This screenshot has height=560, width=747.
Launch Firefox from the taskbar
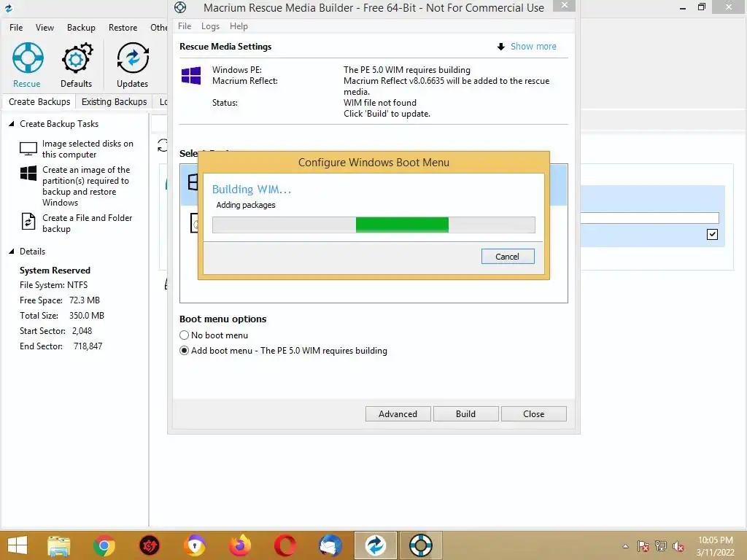pyautogui.click(x=240, y=545)
